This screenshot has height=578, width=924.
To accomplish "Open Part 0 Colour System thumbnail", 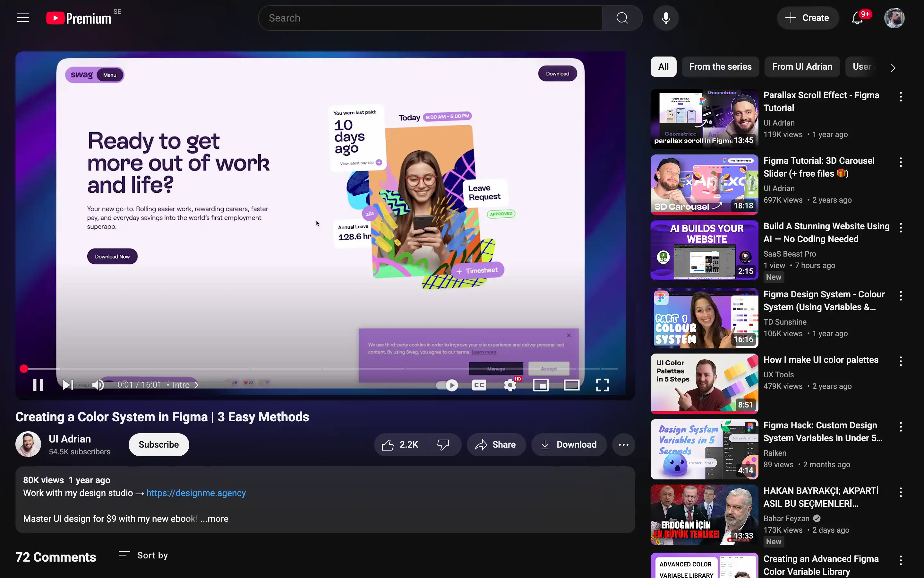I will click(x=704, y=318).
